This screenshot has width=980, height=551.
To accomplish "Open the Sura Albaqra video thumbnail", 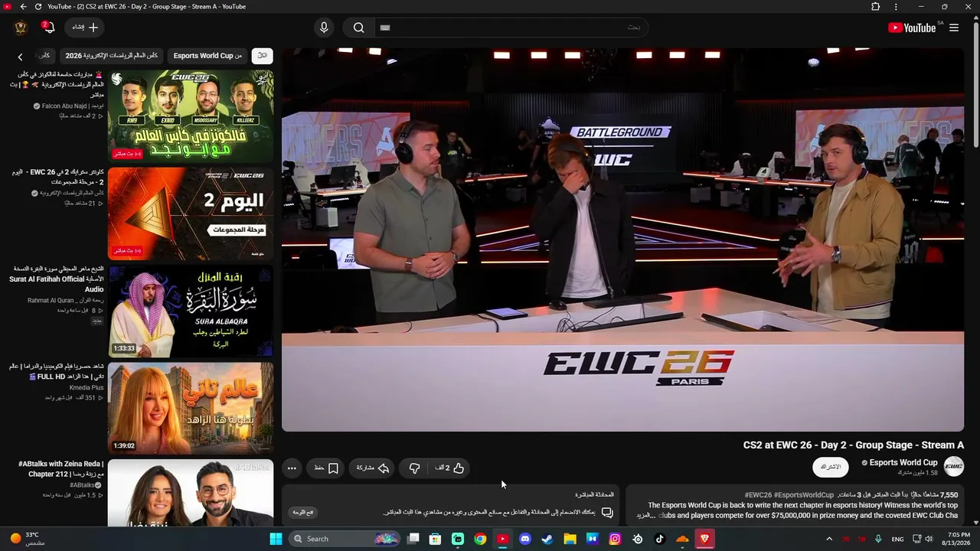I will [190, 311].
